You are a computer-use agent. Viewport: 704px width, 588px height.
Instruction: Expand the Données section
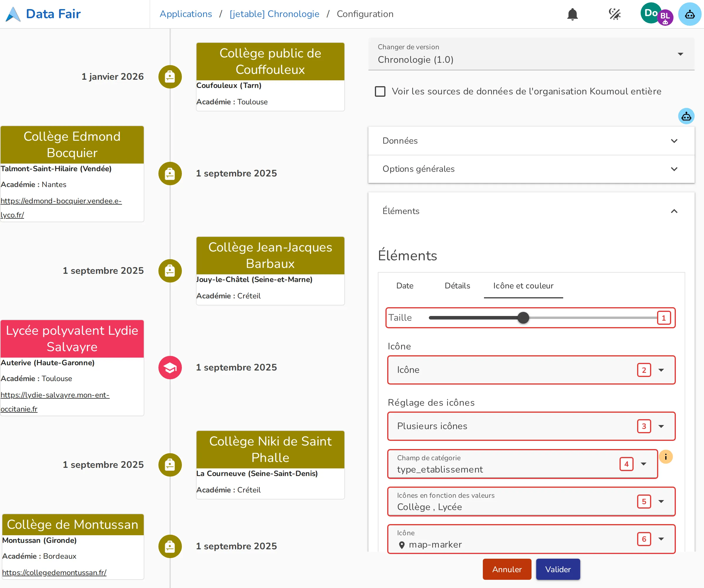coord(531,141)
